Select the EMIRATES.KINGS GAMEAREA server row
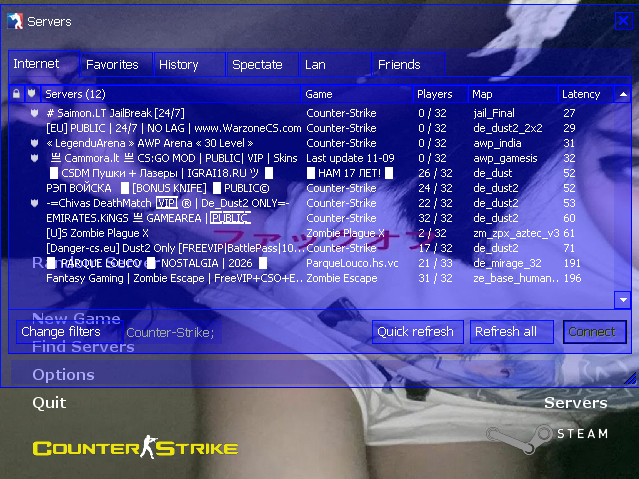 pos(172,218)
